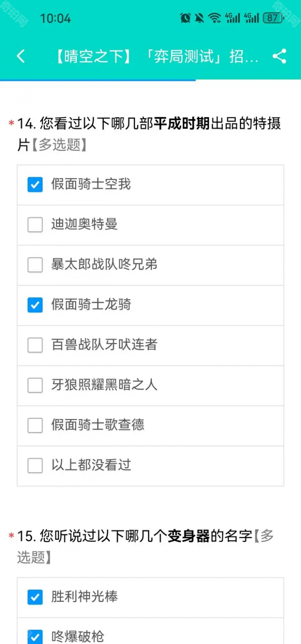Check the 迪迦奥特曼 option

pos(34,225)
